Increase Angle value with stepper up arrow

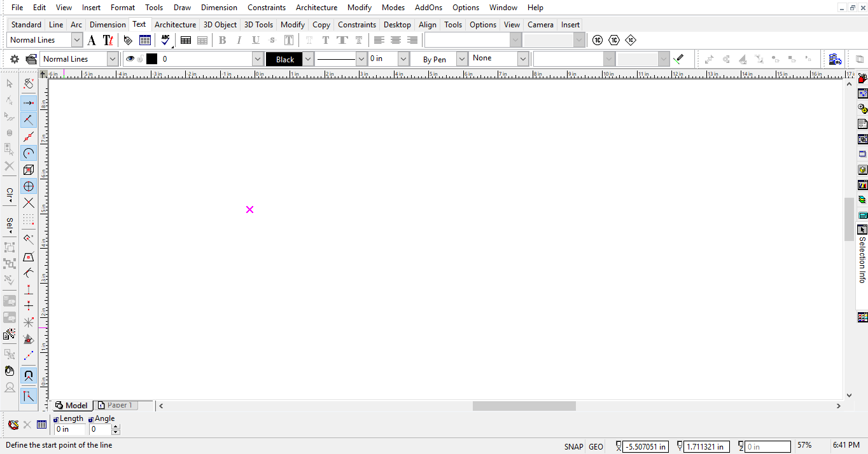coord(116,427)
